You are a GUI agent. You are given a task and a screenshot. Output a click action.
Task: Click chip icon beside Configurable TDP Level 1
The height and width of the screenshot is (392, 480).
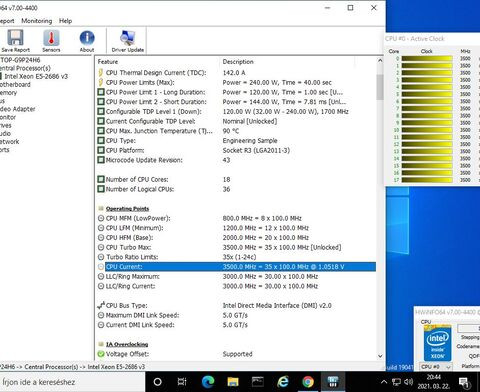point(101,111)
